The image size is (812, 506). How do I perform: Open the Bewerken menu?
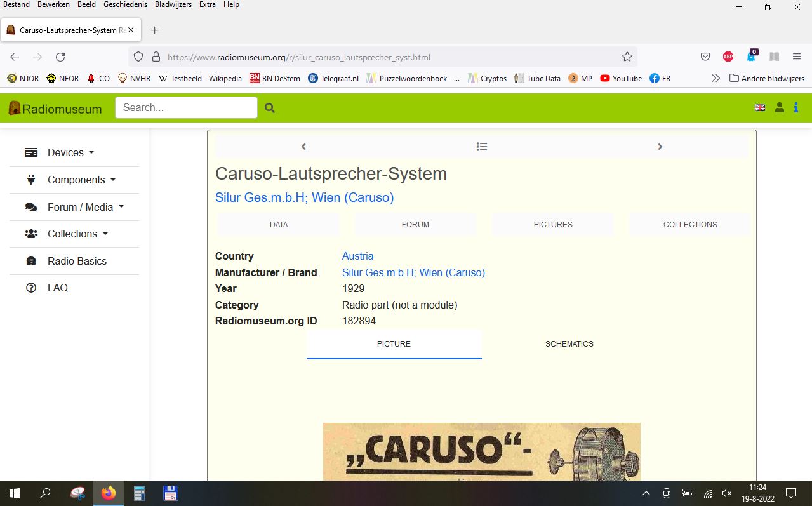54,5
